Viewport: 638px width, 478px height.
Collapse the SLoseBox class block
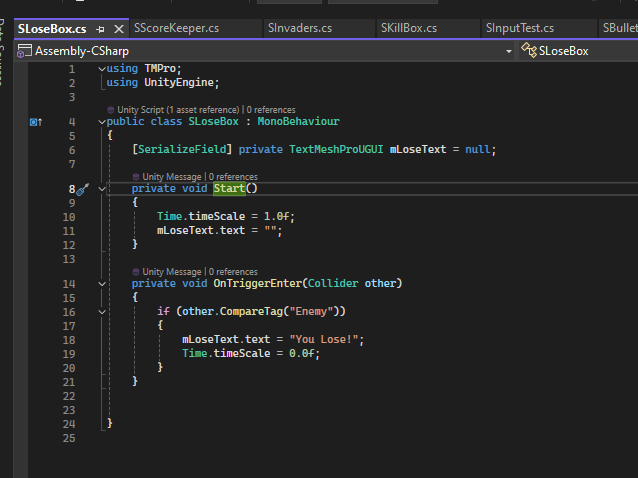point(102,122)
